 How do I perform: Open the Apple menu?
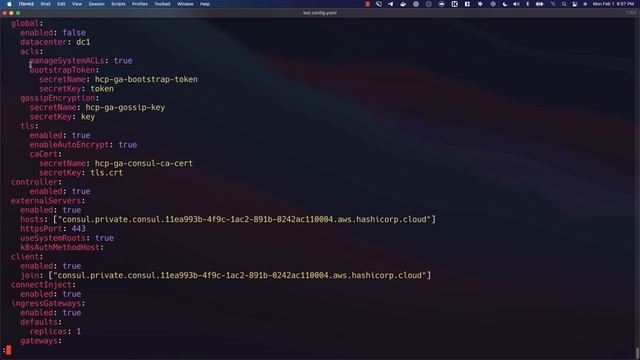(x=9, y=4)
